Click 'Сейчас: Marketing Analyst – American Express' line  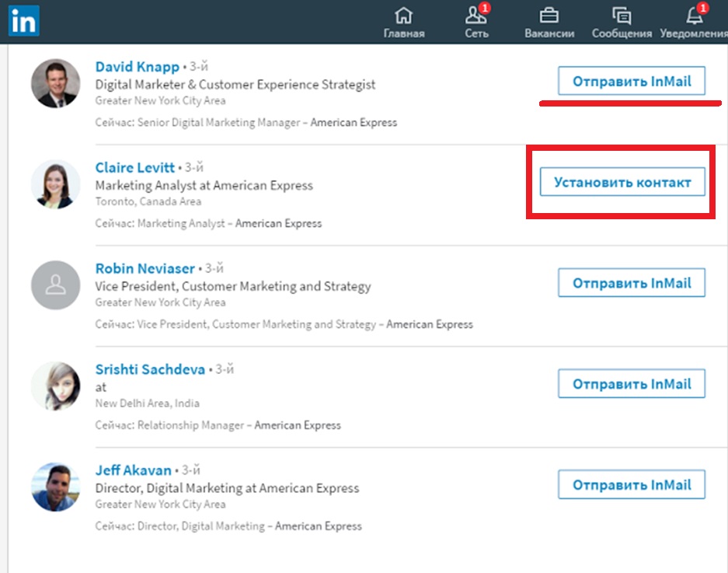[208, 223]
